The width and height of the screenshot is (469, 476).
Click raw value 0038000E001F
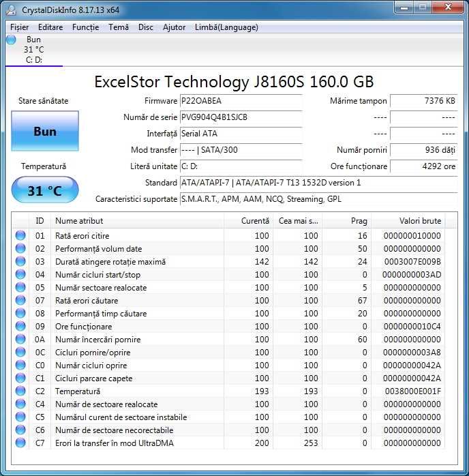[x=413, y=391]
